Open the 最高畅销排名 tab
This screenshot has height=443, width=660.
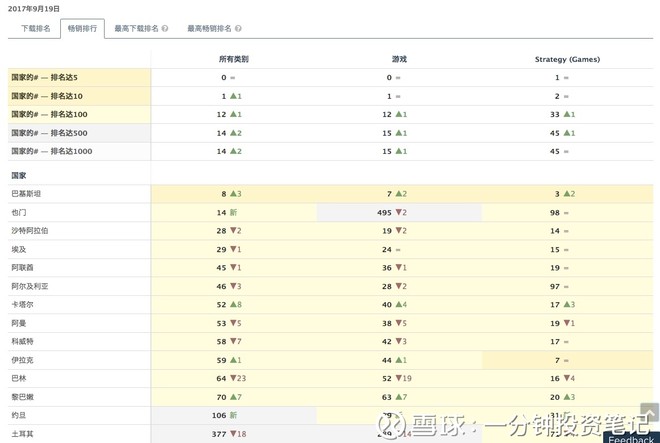click(x=209, y=28)
